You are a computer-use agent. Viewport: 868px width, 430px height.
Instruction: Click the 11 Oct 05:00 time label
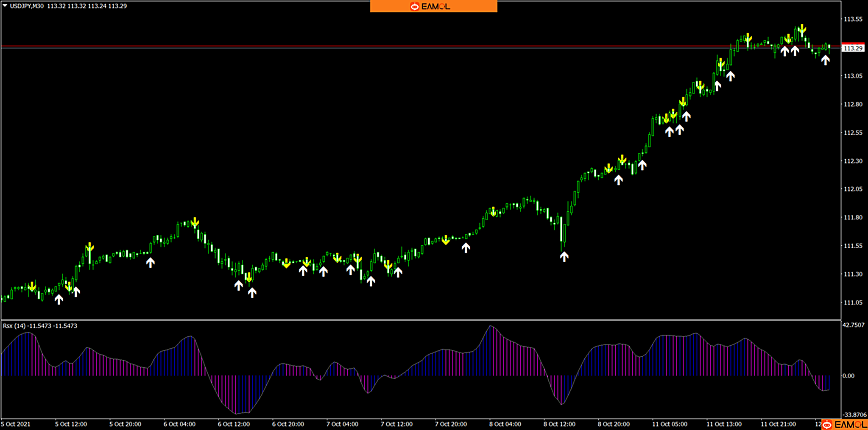coord(670,424)
